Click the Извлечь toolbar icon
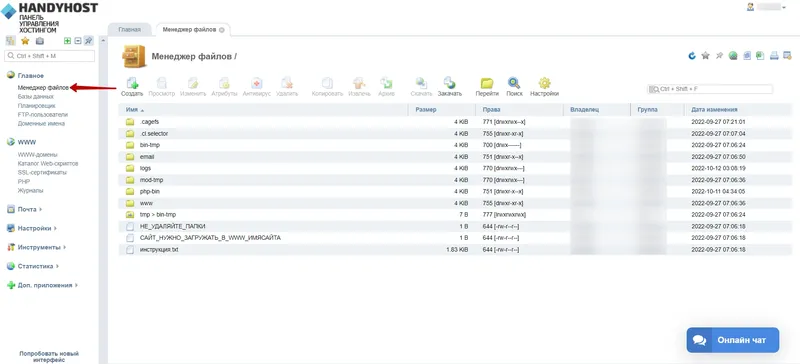 click(359, 83)
